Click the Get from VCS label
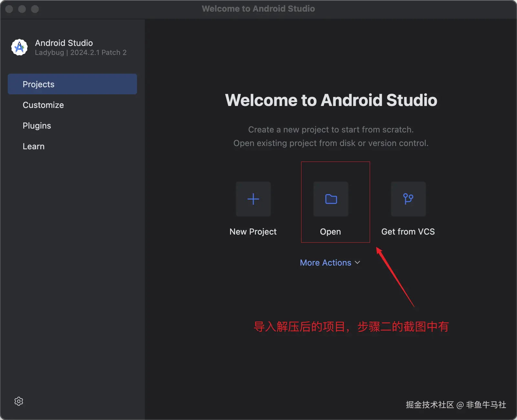 pyautogui.click(x=408, y=232)
